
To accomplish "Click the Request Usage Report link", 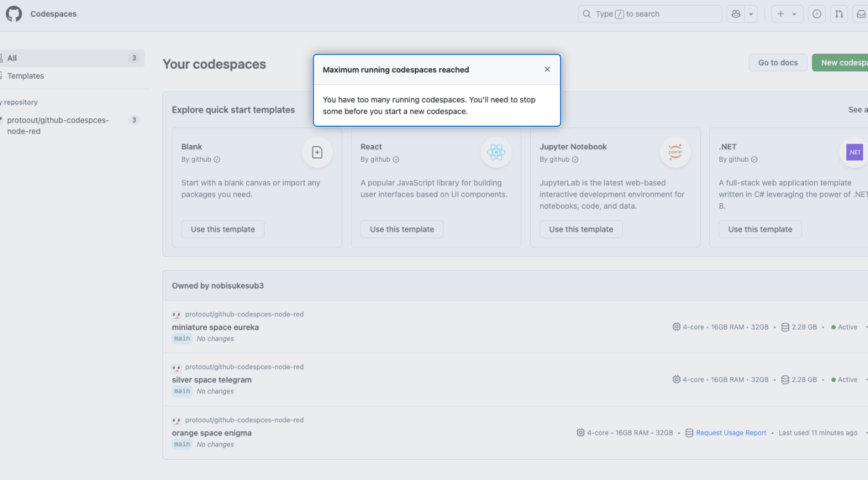I will pyautogui.click(x=731, y=433).
